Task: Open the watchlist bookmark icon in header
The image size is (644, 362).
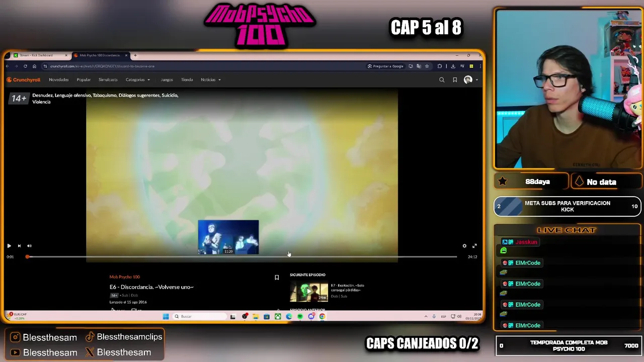Action: point(455,79)
